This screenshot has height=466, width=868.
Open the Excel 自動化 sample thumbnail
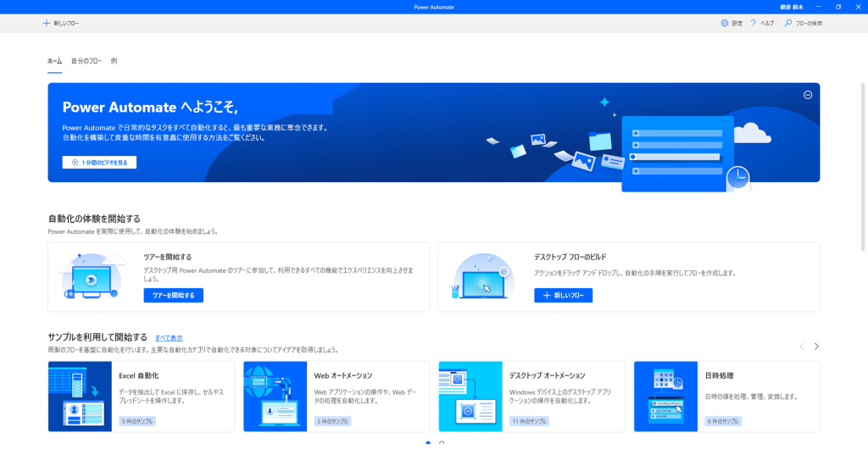click(80, 397)
